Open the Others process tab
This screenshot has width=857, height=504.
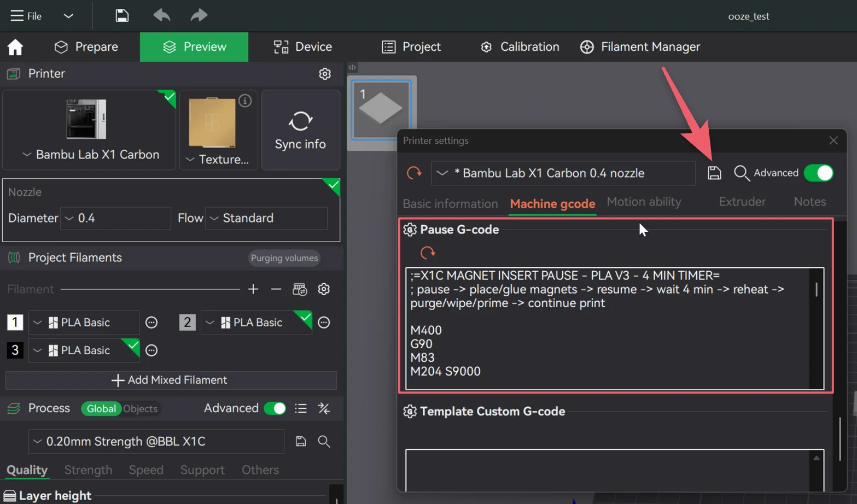(260, 470)
